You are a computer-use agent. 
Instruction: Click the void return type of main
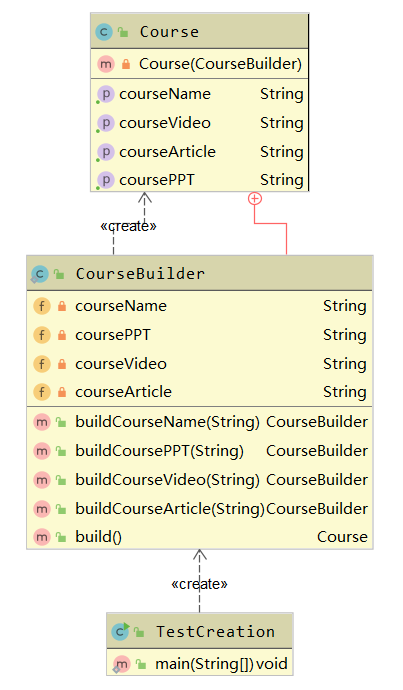click(x=272, y=664)
